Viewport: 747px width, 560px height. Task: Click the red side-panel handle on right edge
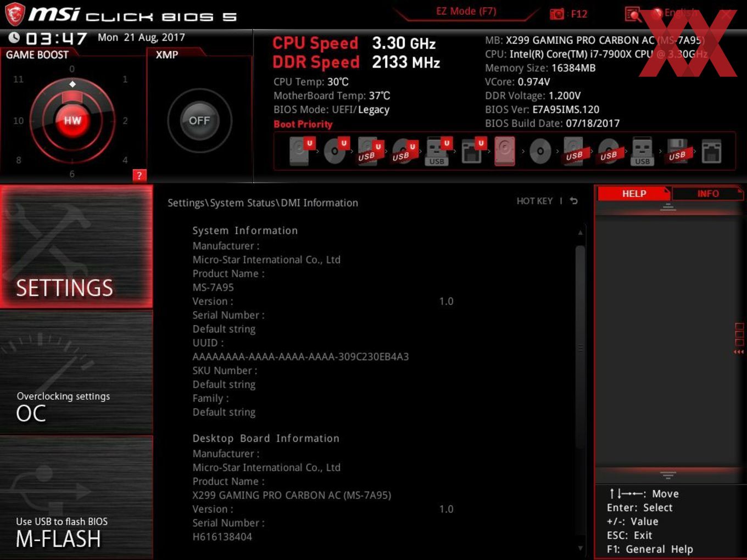(x=739, y=338)
